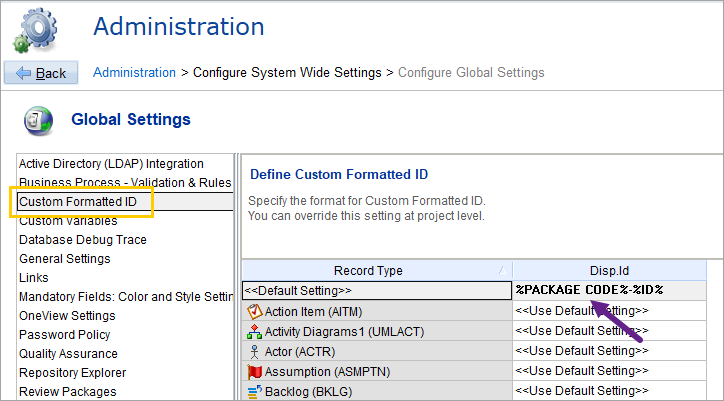Click the Backlog (BKLG) icon
The height and width of the screenshot is (401, 724).
click(255, 392)
